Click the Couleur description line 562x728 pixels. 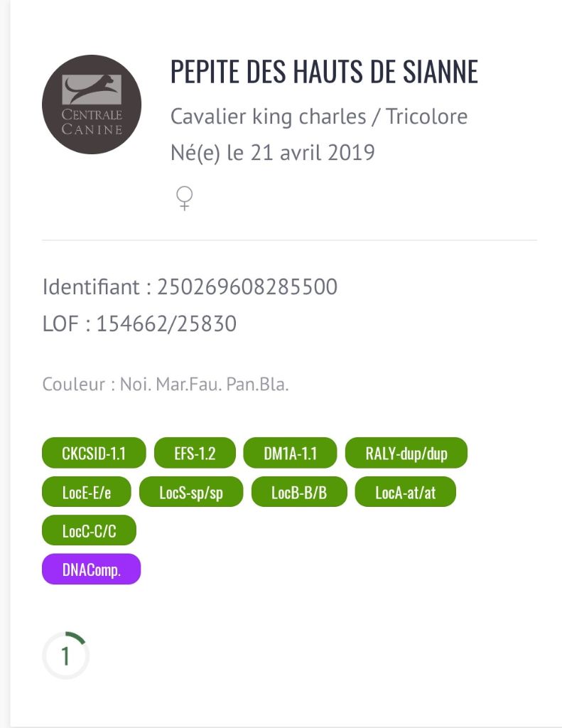click(166, 385)
